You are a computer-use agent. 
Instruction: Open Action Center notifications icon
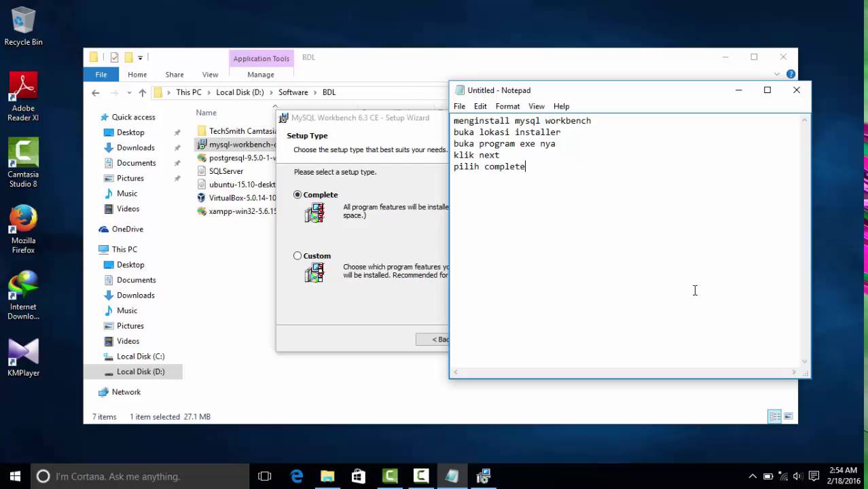tap(814, 476)
